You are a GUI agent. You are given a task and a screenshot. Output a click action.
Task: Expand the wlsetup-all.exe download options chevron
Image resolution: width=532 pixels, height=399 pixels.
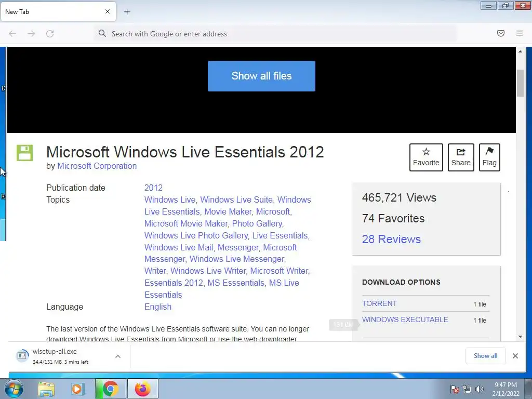[118, 356]
